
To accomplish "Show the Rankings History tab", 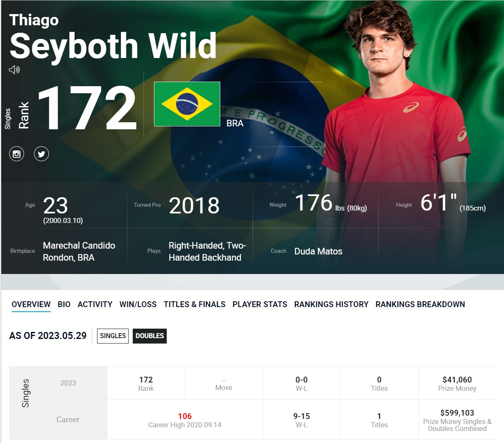I will pyautogui.click(x=331, y=304).
